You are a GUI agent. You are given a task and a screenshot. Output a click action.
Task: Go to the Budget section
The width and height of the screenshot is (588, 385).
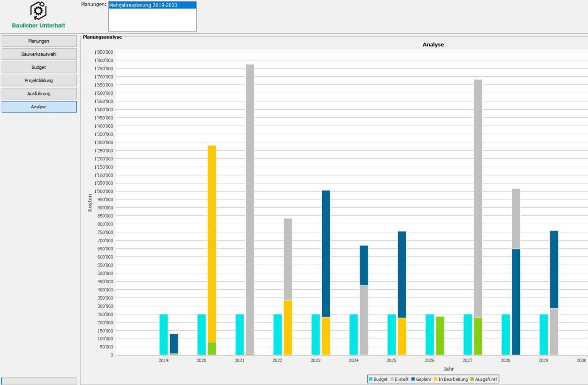pos(39,67)
